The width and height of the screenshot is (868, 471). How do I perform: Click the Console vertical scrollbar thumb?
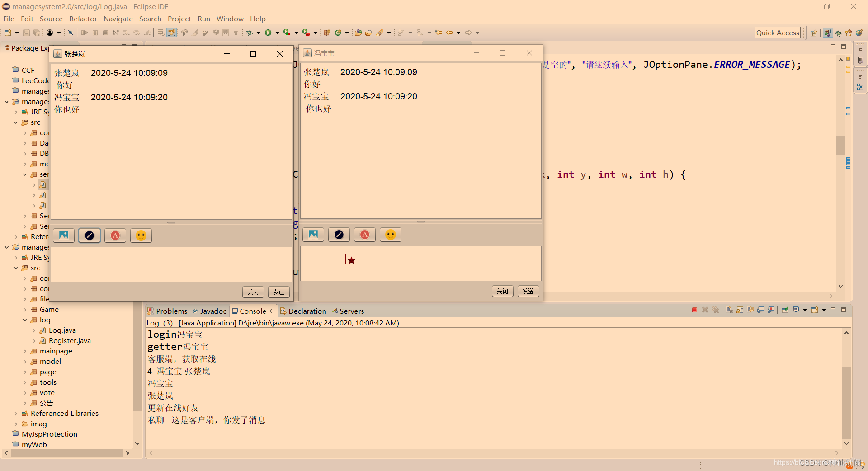846,402
